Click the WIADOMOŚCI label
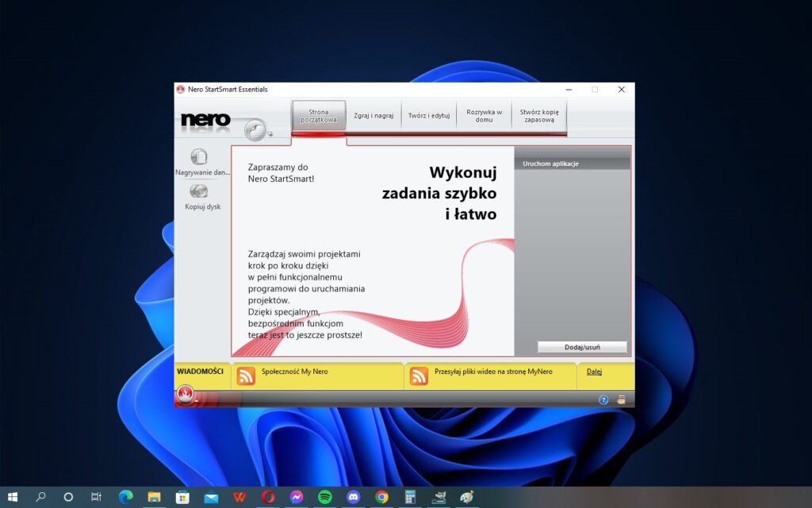812x508 pixels. 200,371
